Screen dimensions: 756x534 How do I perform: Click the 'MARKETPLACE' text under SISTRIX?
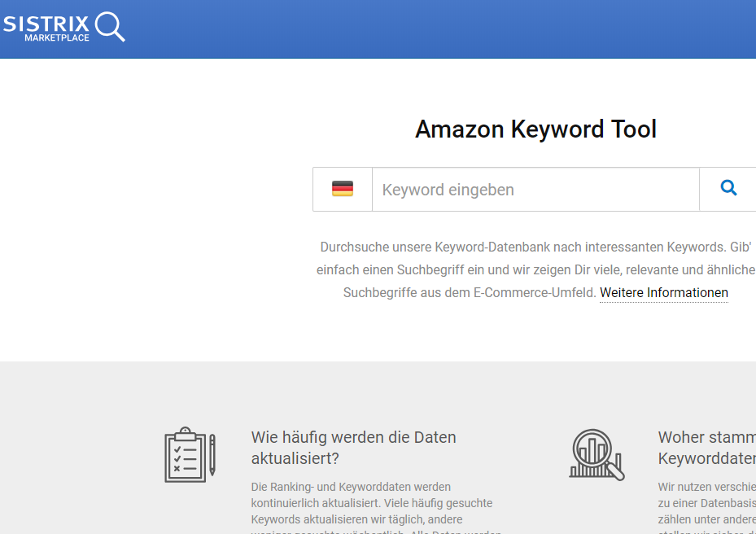click(57, 38)
